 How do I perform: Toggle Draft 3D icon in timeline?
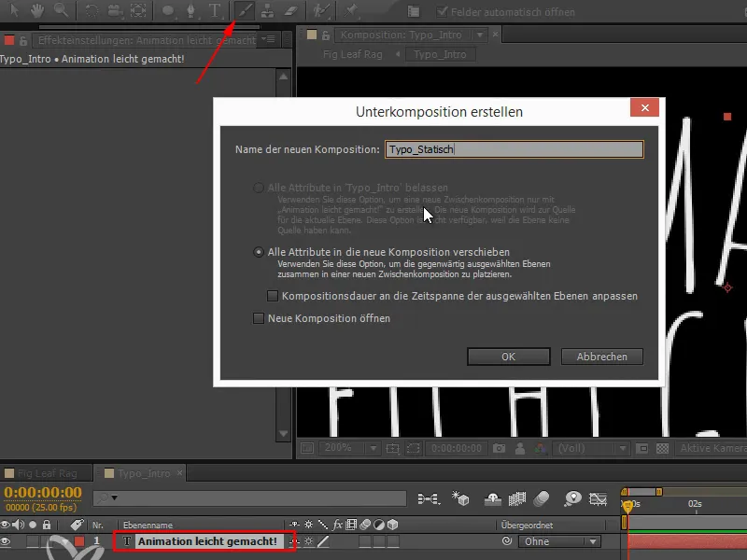[460, 498]
